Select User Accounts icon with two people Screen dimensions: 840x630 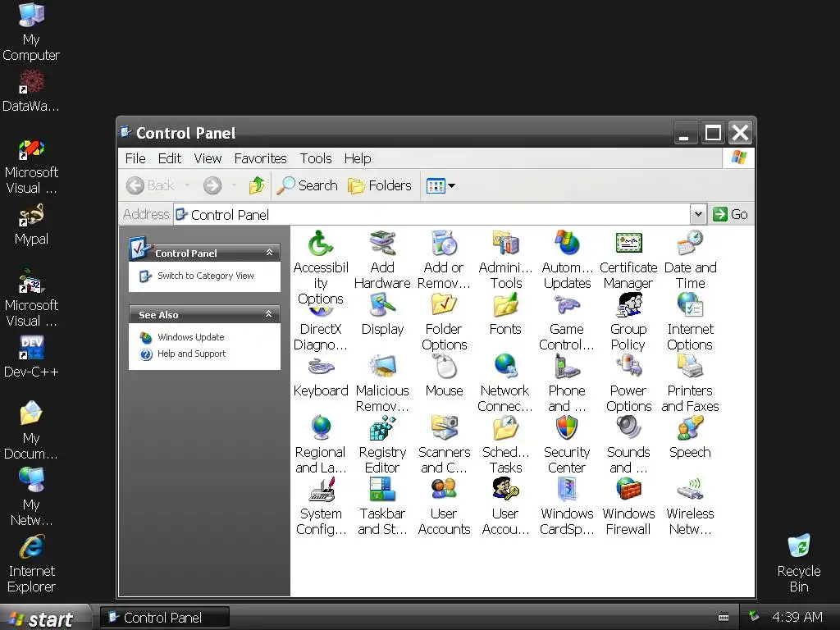pos(444,490)
